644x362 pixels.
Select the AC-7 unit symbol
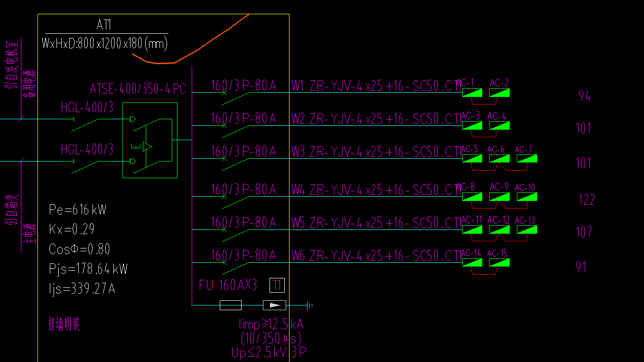tap(527, 159)
